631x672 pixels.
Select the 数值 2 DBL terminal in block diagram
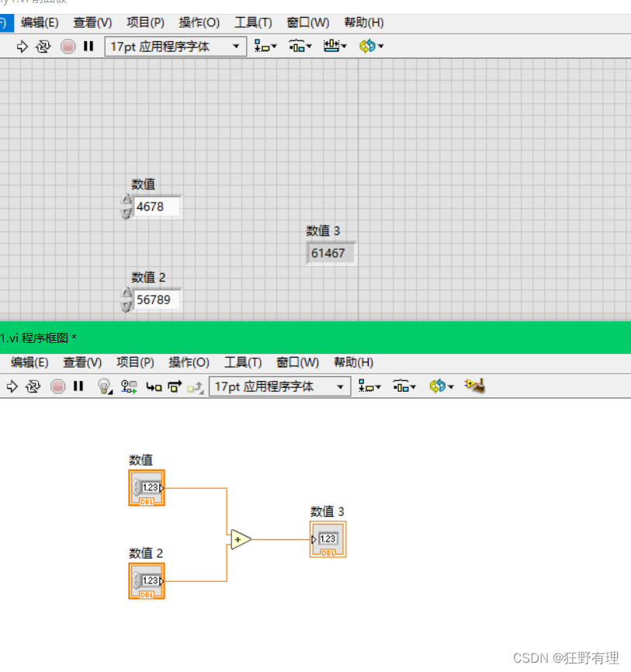click(147, 581)
